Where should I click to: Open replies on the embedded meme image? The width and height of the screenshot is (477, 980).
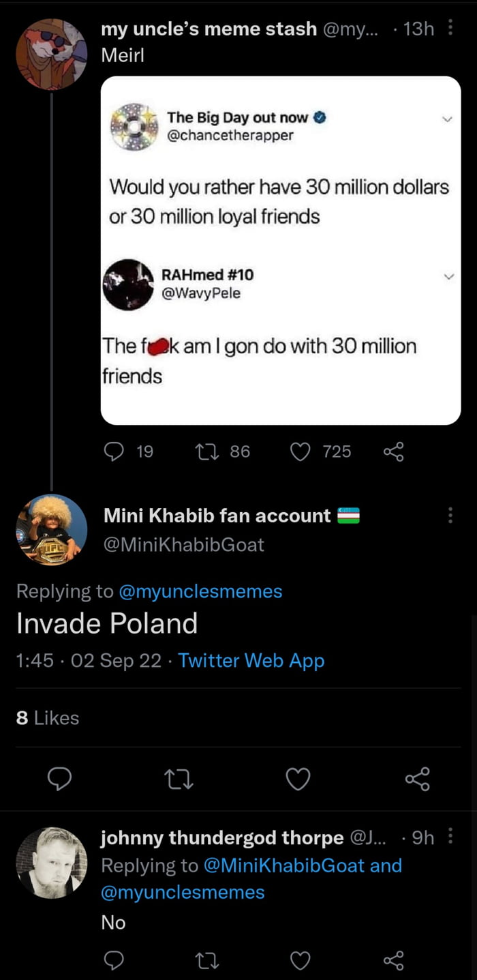(x=114, y=451)
